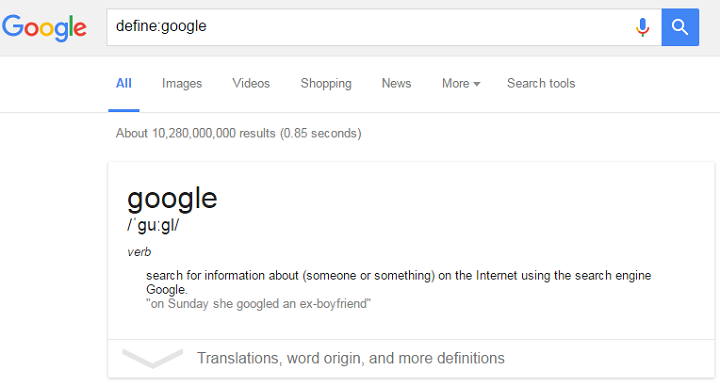Click the large google headword
This screenshot has height=386, width=720.
172,198
